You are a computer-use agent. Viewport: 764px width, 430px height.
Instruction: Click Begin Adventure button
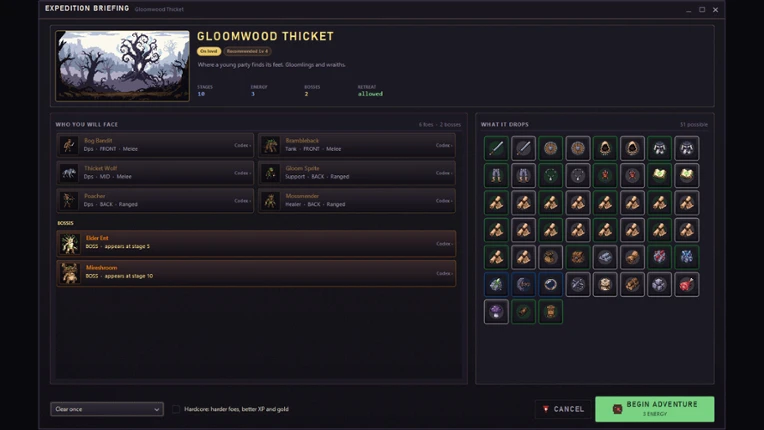[654, 409]
